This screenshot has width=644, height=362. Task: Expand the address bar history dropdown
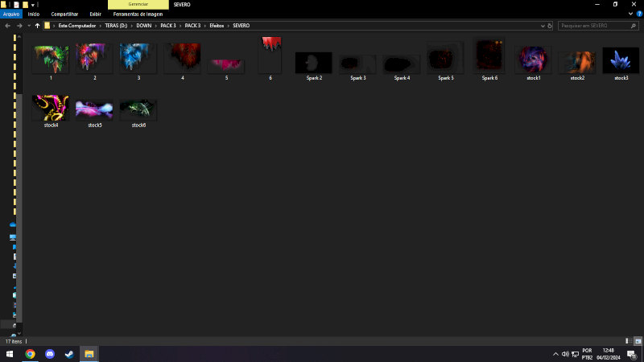coord(543,26)
